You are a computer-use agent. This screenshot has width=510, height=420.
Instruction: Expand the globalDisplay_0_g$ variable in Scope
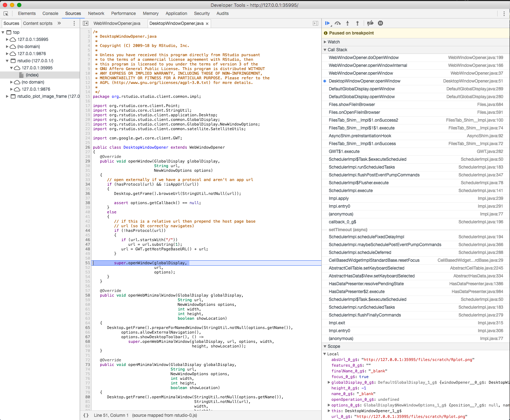coord(328,382)
